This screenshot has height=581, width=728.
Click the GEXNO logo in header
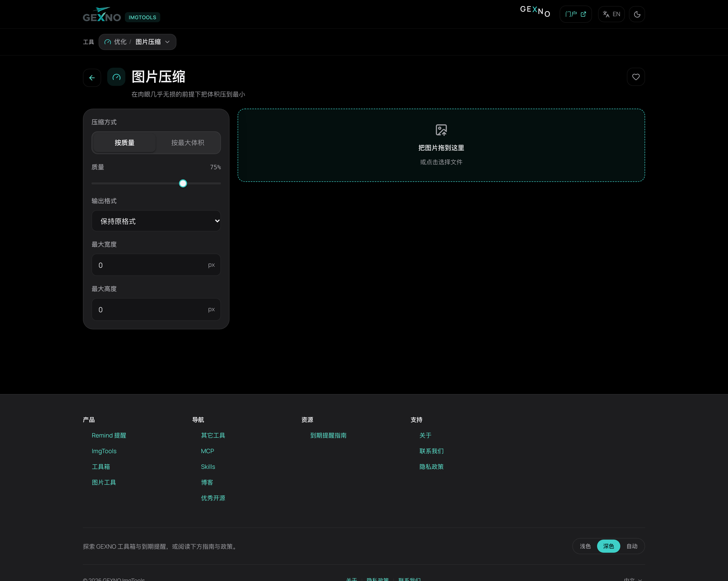(x=102, y=14)
